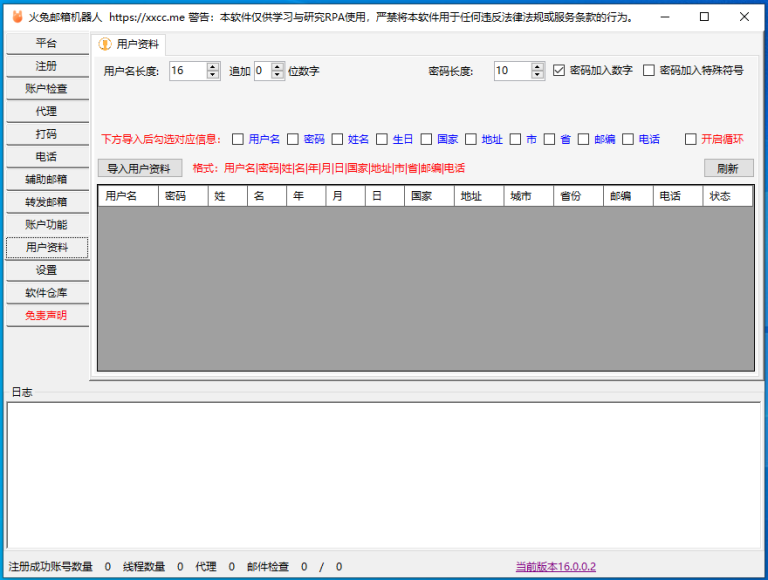Click the 导入用户资料 button
768x580 pixels.
(140, 169)
